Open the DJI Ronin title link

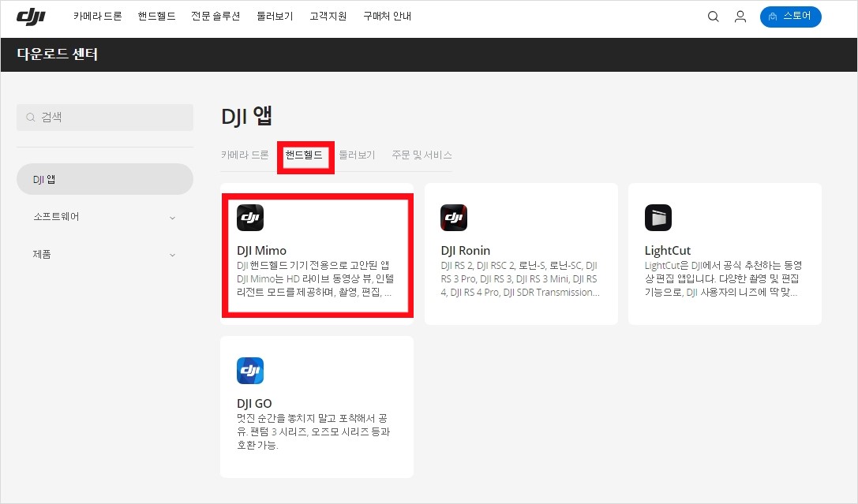click(465, 250)
